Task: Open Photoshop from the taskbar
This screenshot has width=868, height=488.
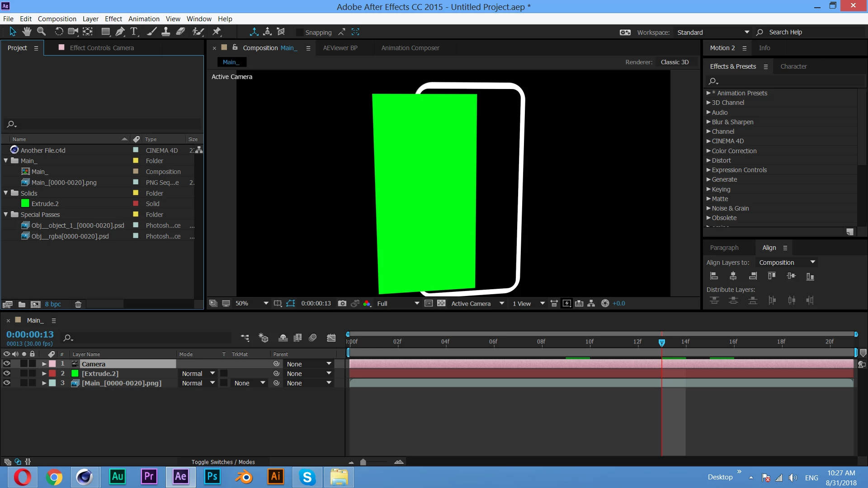Action: point(212,477)
